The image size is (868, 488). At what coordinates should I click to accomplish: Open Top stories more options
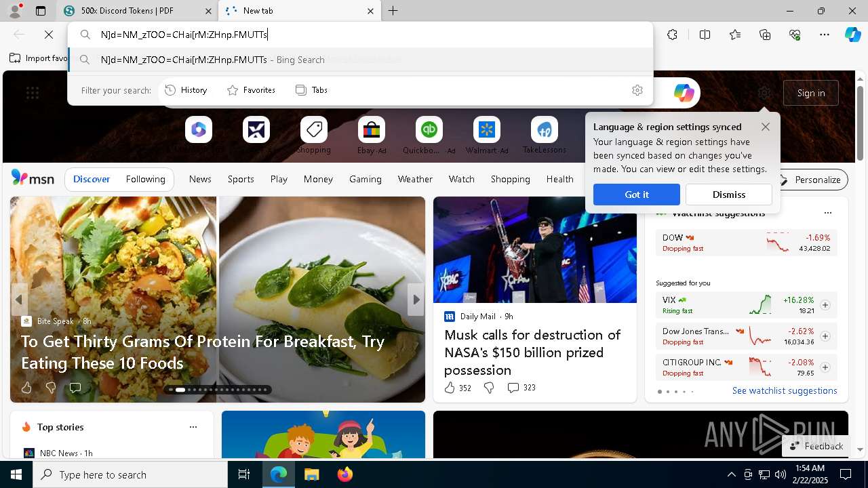(193, 427)
